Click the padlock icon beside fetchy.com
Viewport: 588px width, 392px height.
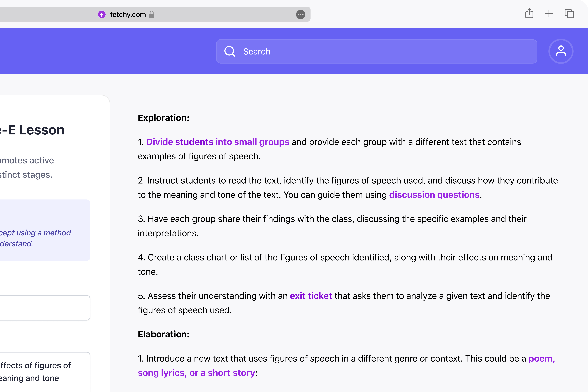(152, 15)
